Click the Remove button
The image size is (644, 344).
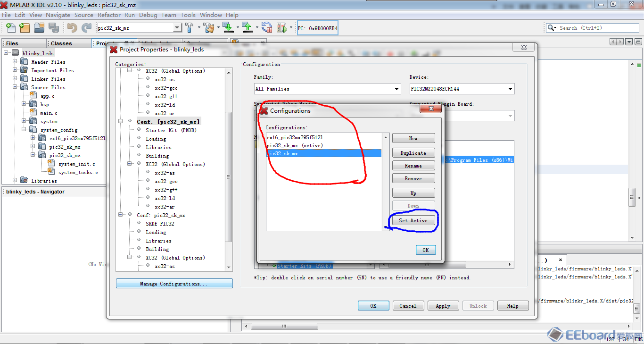pos(413,178)
